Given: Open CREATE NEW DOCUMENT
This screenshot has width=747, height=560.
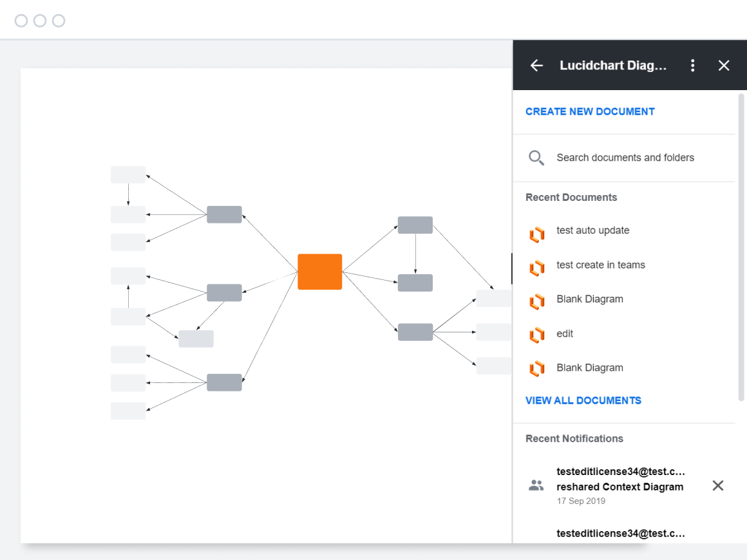Looking at the screenshot, I should (x=589, y=111).
